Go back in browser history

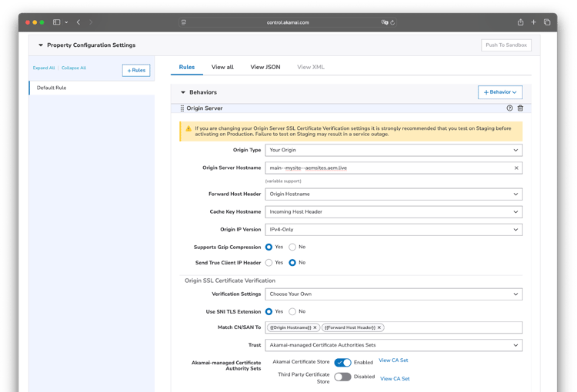click(78, 22)
